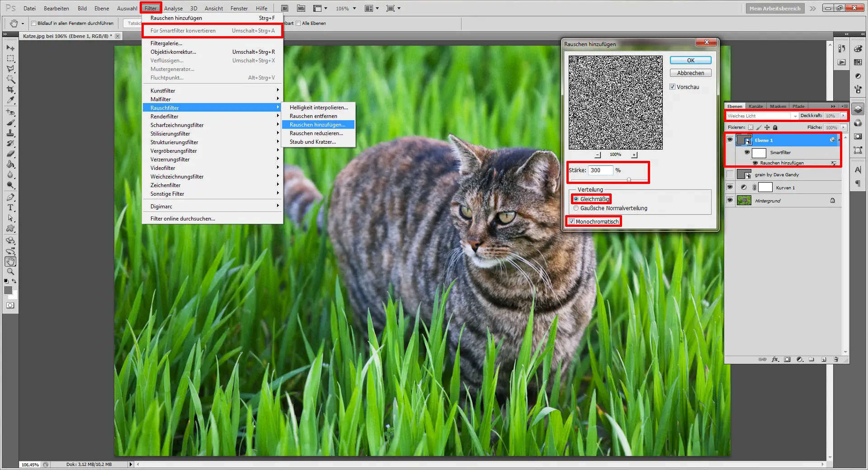
Task: Open the Weiches Licht blend mode dropdown
Action: [795, 116]
